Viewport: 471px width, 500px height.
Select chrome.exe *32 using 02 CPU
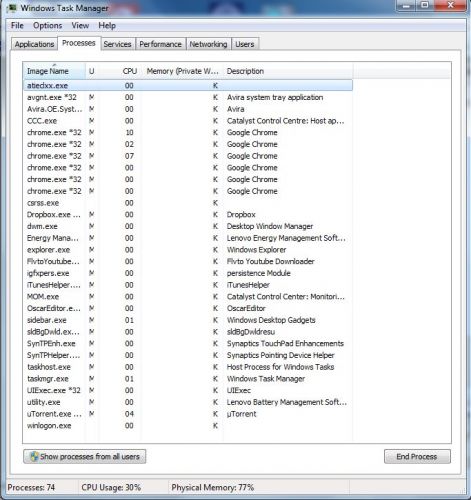tap(188, 144)
